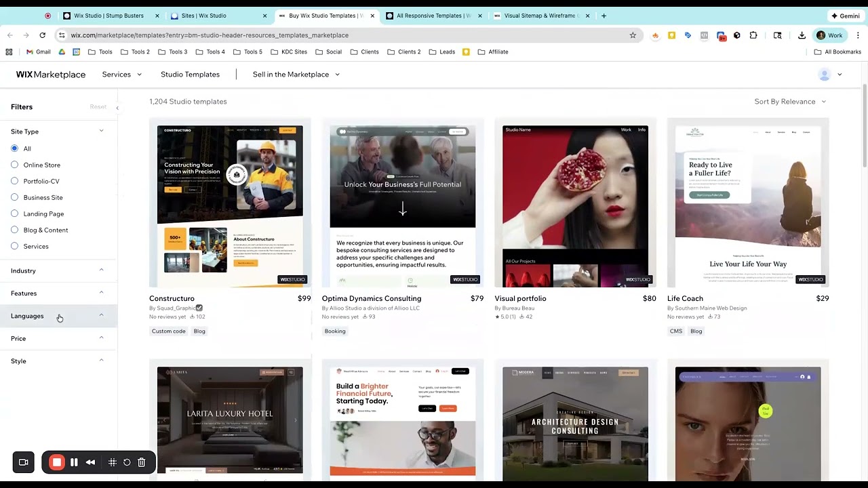Viewport: 868px width, 488px height.
Task: Open the Services menu in header
Action: [122, 75]
